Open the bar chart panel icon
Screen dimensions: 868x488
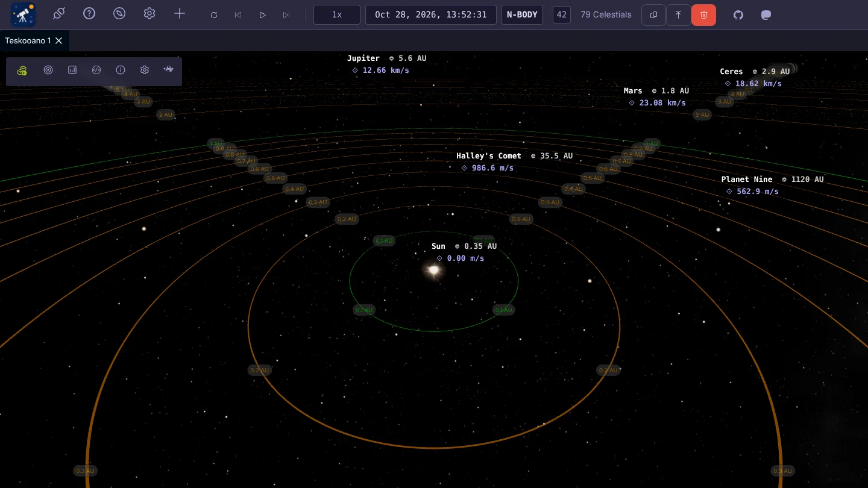(x=72, y=70)
